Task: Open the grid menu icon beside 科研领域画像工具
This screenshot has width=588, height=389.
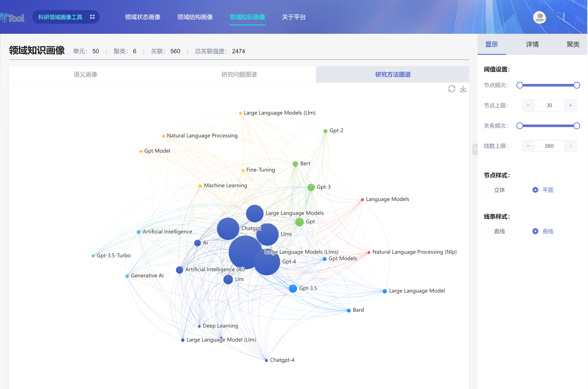Action: 92,17
